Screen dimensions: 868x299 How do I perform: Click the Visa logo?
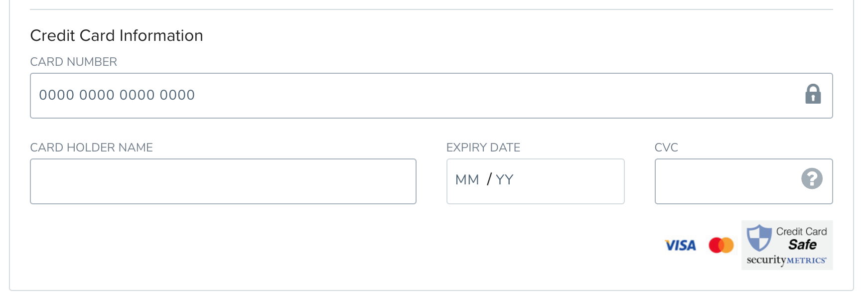pos(680,245)
